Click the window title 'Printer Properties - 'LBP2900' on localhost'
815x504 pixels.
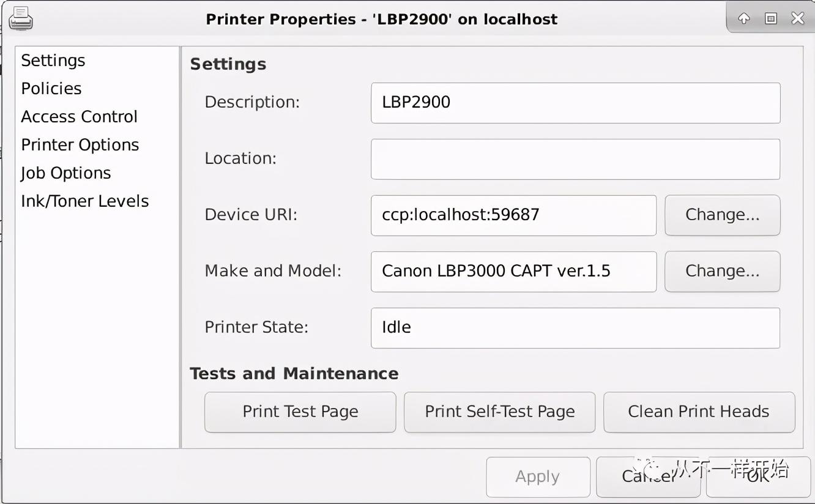coord(382,19)
